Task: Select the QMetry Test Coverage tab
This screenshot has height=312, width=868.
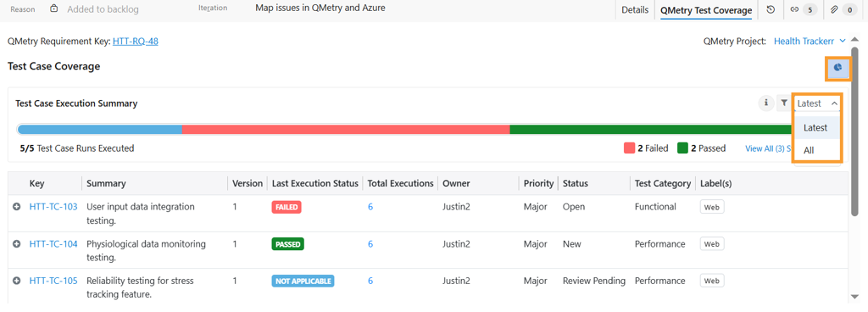Action: 706,9
